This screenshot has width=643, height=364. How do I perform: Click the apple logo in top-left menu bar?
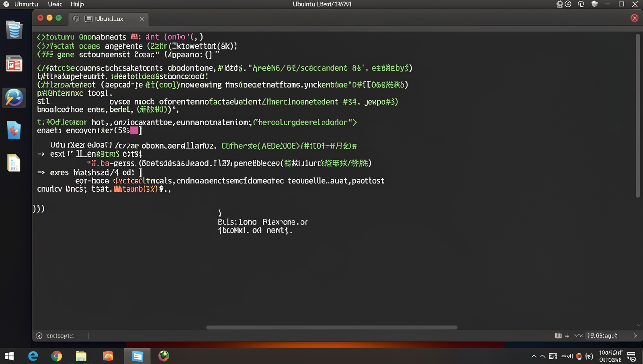pos(6,4)
